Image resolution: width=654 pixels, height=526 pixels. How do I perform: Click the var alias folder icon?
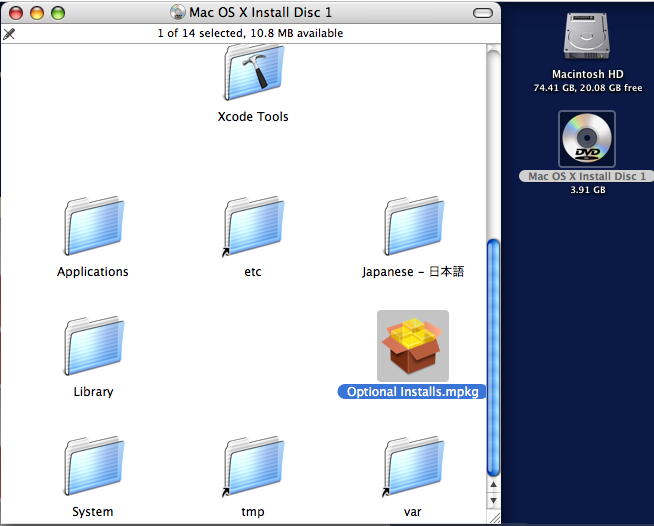pos(413,466)
